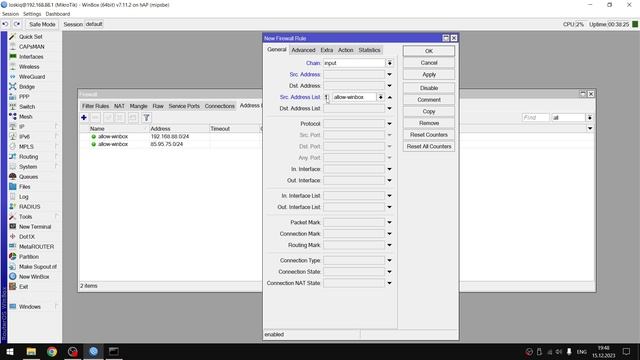Viewport: 640px width, 360px height.
Task: Open Settings menu
Action: 32,14
